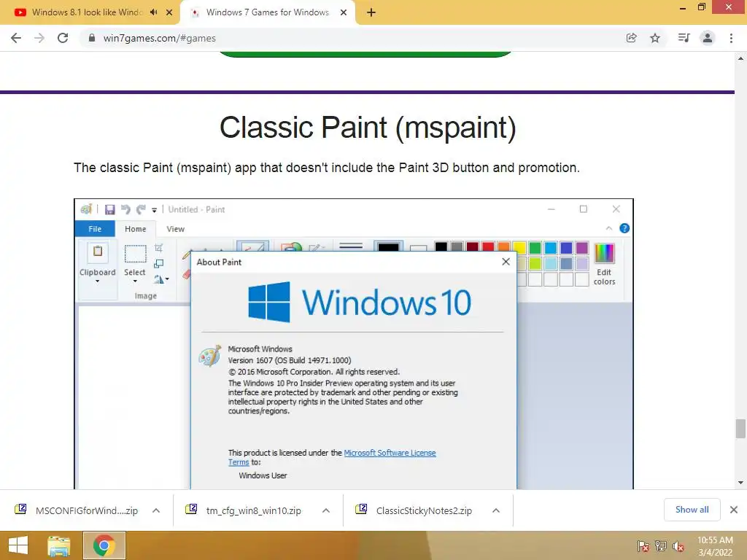Click Show all downloads
Image resolution: width=747 pixels, height=560 pixels.
pos(692,510)
